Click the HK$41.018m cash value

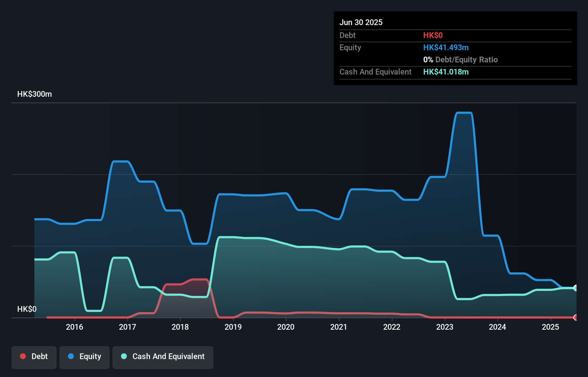(x=446, y=72)
